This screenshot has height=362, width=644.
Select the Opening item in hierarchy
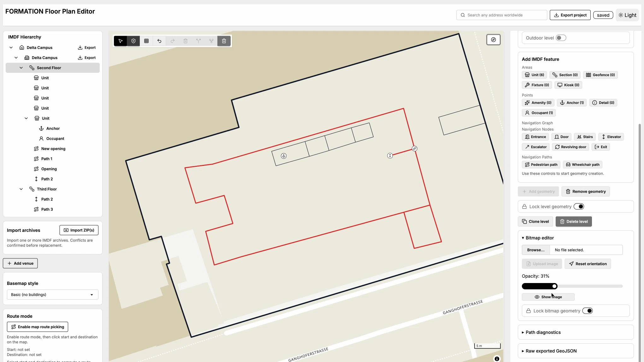click(49, 169)
